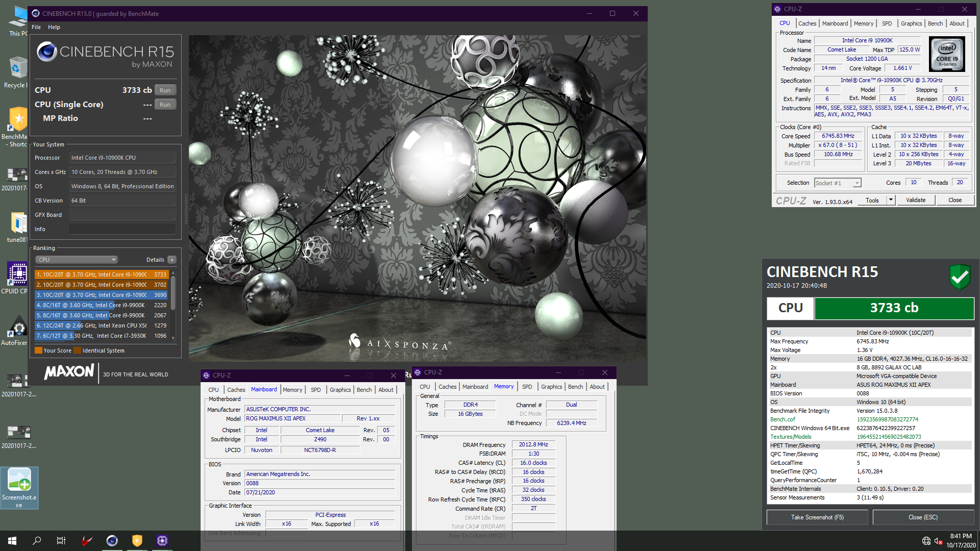This screenshot has width=980, height=551.
Task: Click the Ranking list scroll-down arrow
Action: click(x=173, y=338)
